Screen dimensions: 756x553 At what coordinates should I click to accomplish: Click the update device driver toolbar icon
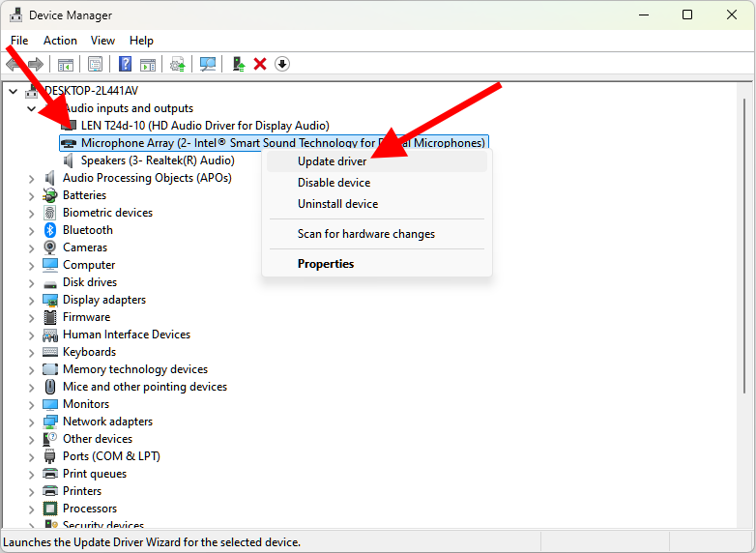(x=238, y=64)
